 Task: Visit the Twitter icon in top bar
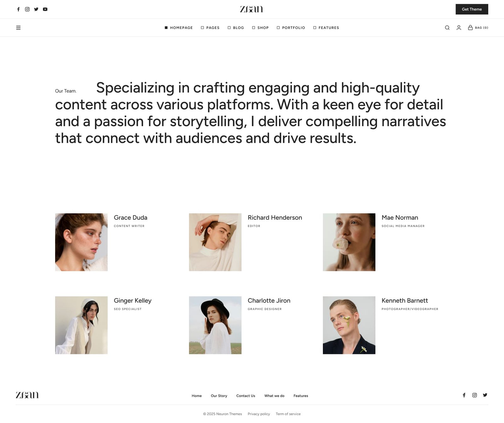click(36, 9)
